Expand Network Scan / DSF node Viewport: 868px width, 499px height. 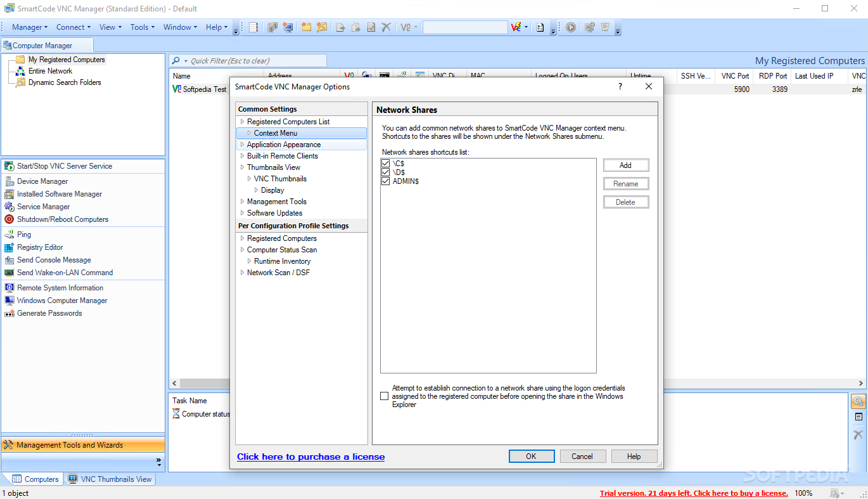point(242,273)
